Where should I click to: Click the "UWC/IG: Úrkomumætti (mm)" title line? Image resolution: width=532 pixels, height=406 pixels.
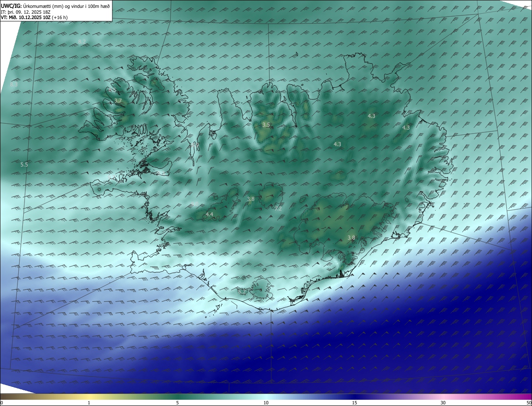coord(55,6)
